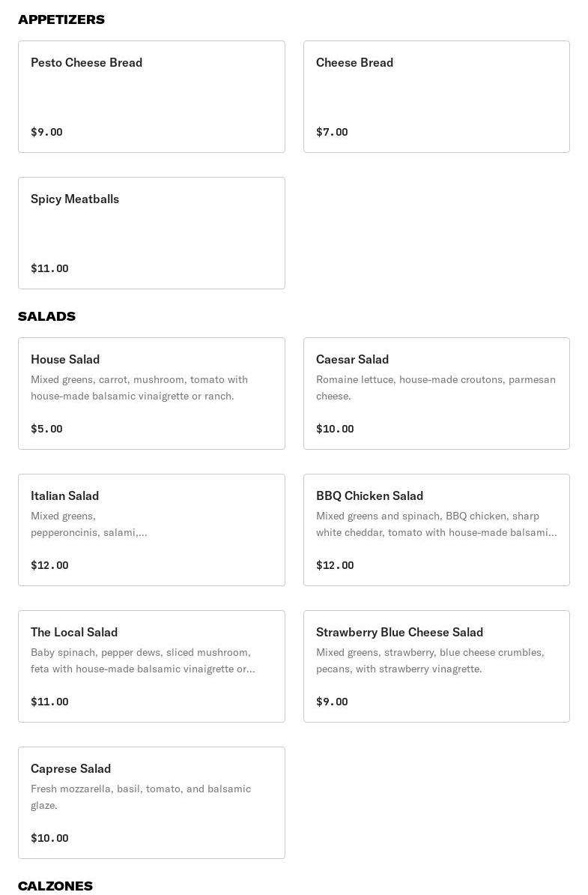Click the Calzones section heading
The width and height of the screenshot is (588, 895).
(x=55, y=886)
